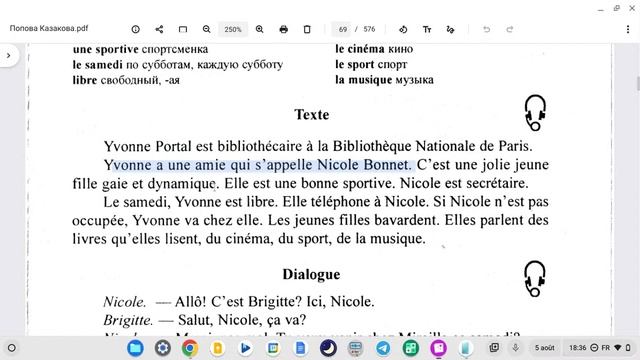The height and width of the screenshot is (360, 640).
Task: Open the document info icon
Action: (x=136, y=29)
